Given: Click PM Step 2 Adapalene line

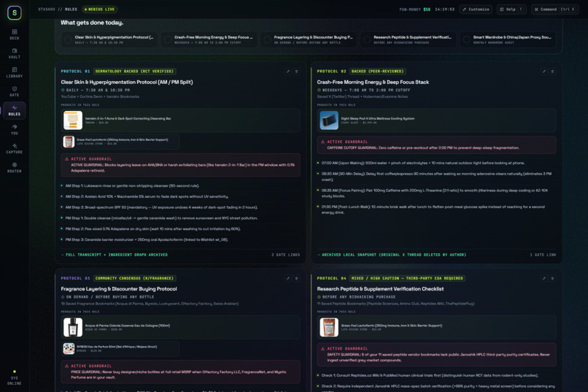Looking at the screenshot, I should pyautogui.click(x=153, y=228).
